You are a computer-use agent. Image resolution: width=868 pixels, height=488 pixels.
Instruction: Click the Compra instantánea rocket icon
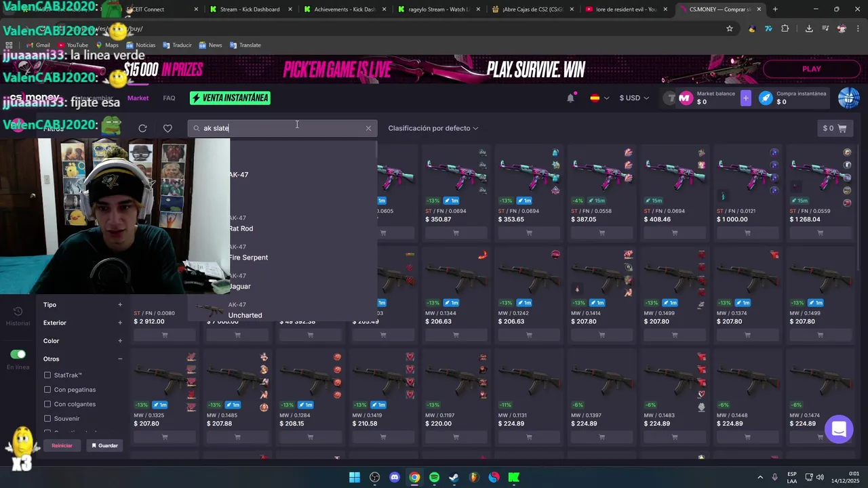click(766, 98)
